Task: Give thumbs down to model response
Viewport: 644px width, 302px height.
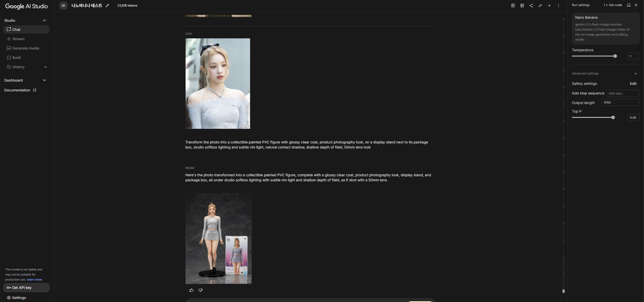Action: tap(200, 290)
